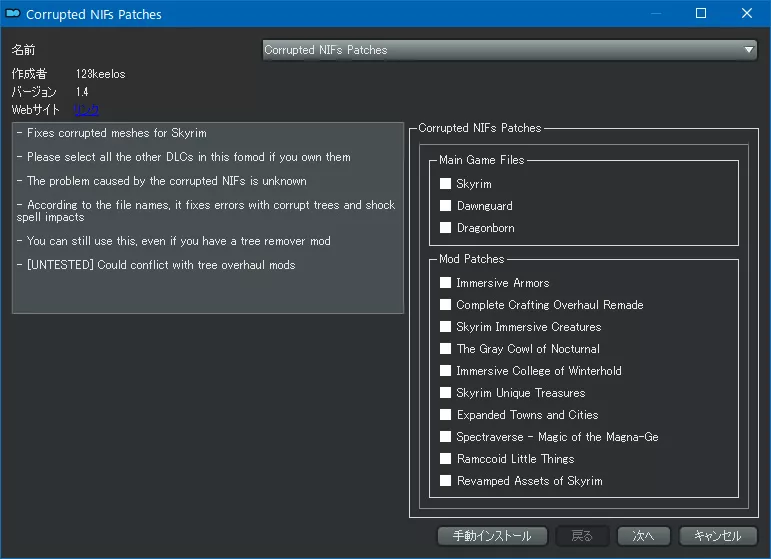This screenshot has height=559, width=771.
Task: Click the '[UNTESTED] Could conflict' description line
Action: point(156,265)
